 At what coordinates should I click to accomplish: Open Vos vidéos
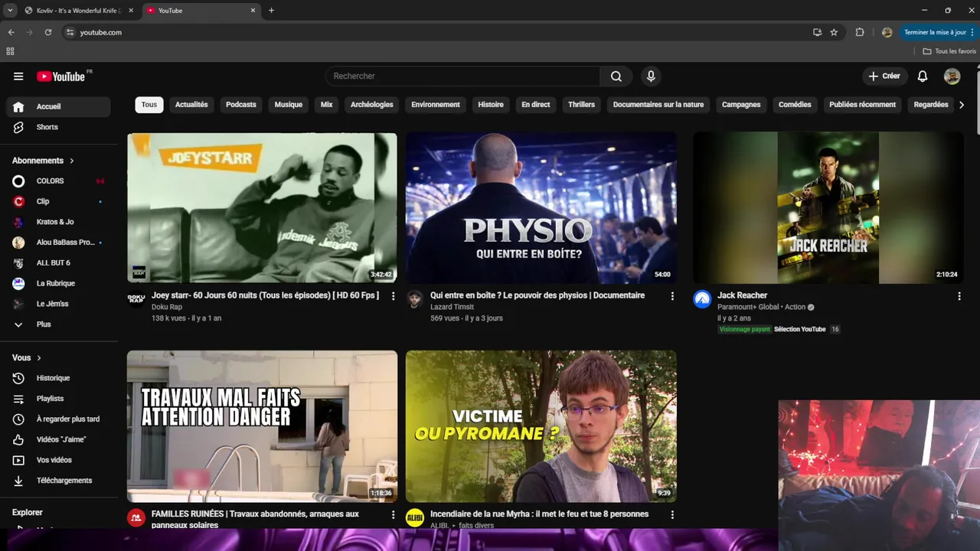(x=58, y=460)
